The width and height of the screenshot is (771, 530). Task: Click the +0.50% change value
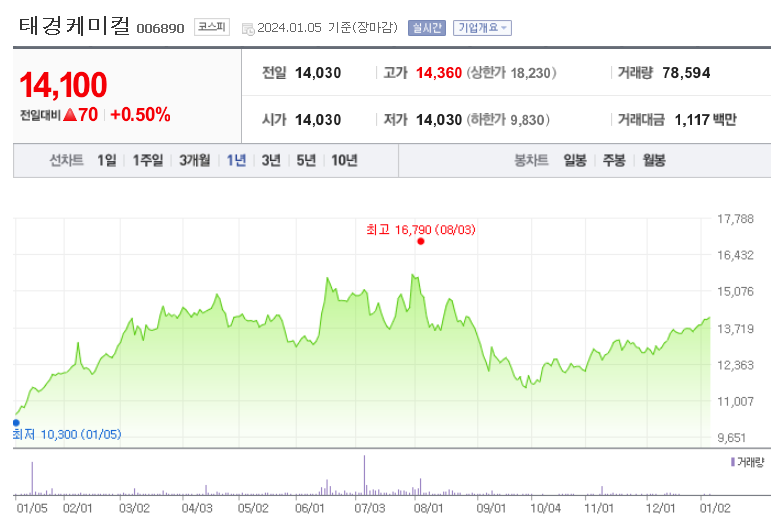[x=140, y=115]
